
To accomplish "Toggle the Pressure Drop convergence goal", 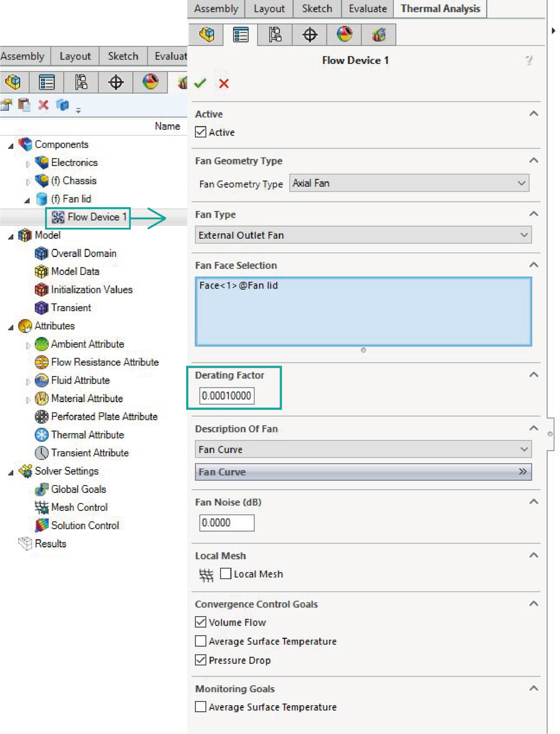I will coord(201,660).
